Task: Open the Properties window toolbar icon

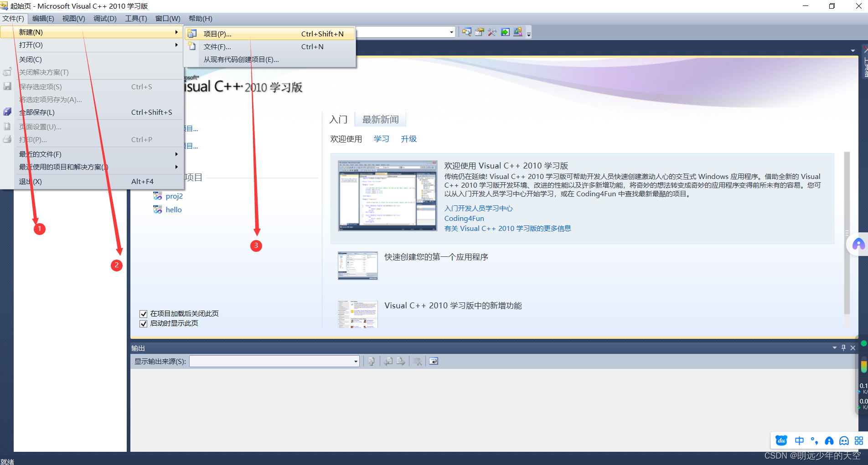Action: pyautogui.click(x=480, y=32)
